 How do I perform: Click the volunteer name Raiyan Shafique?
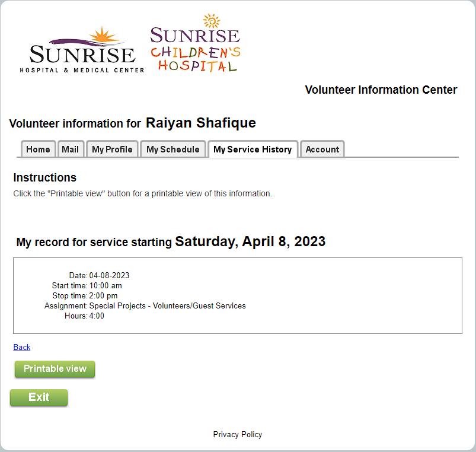click(x=200, y=123)
